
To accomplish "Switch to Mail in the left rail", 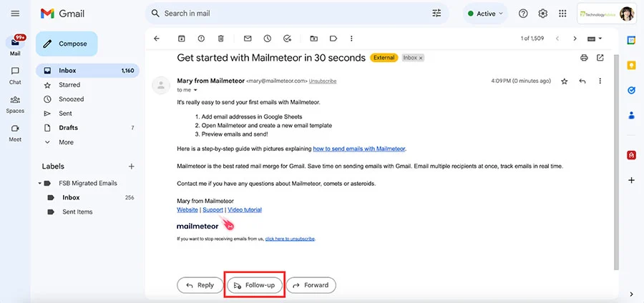I will (15, 46).
